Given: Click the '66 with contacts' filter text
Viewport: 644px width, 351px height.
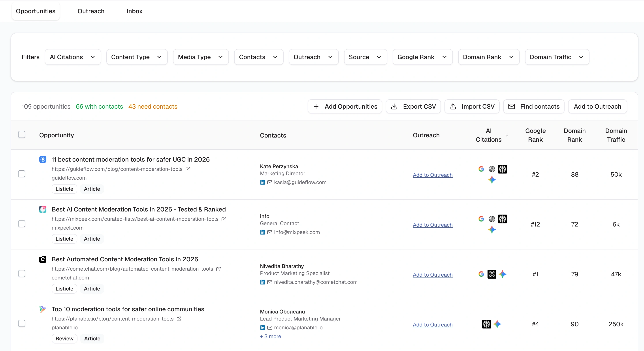Looking at the screenshot, I should click(99, 106).
